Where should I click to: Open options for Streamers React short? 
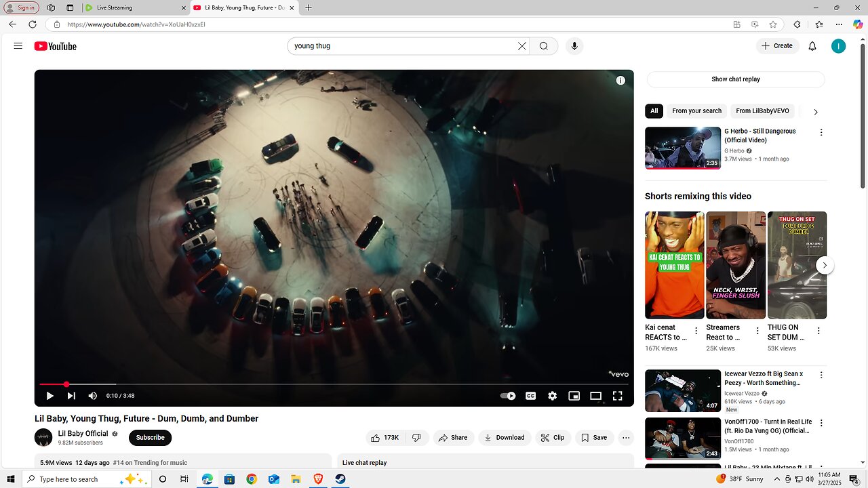pos(757,331)
